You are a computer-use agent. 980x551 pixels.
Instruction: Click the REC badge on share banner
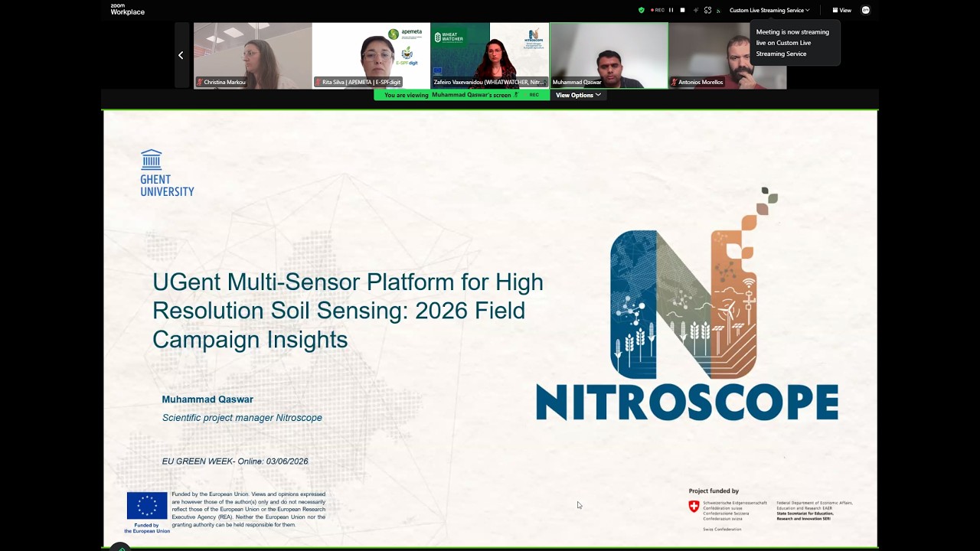tap(534, 95)
